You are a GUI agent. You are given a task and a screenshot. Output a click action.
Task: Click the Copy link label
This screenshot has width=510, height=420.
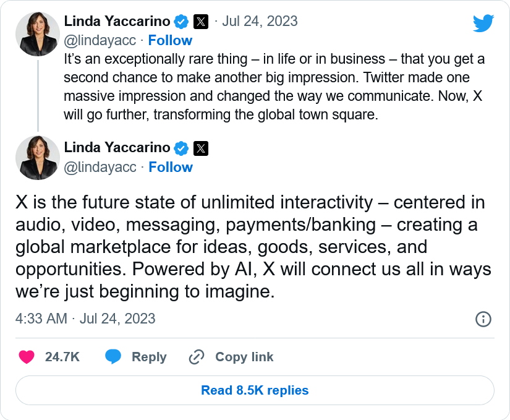click(x=244, y=357)
